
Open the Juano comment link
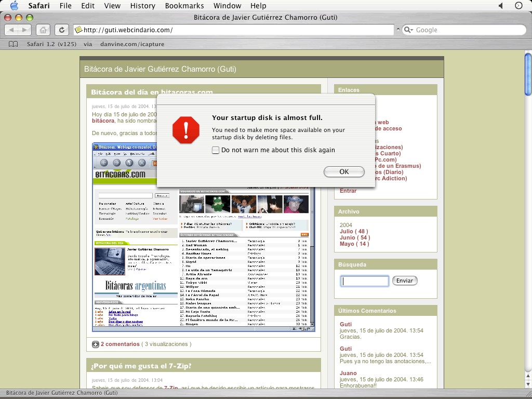pos(348,373)
